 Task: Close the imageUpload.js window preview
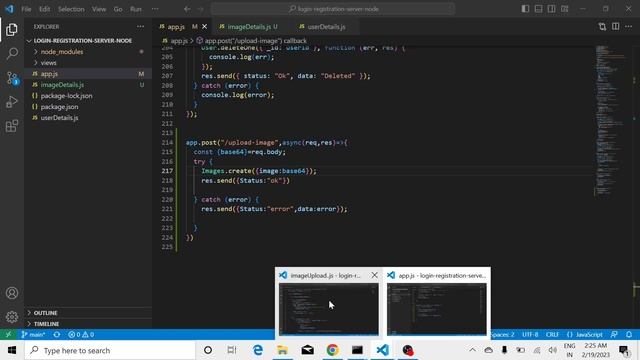pos(374,275)
